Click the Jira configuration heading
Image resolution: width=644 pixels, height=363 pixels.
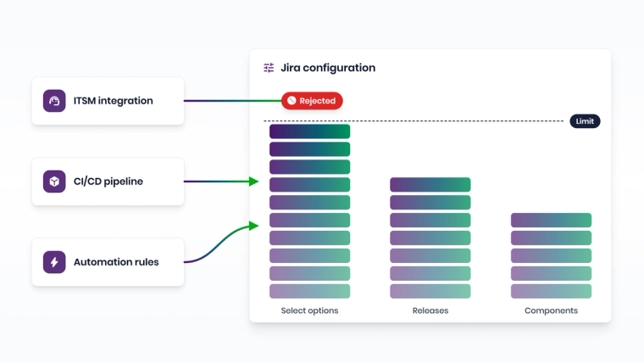point(328,68)
